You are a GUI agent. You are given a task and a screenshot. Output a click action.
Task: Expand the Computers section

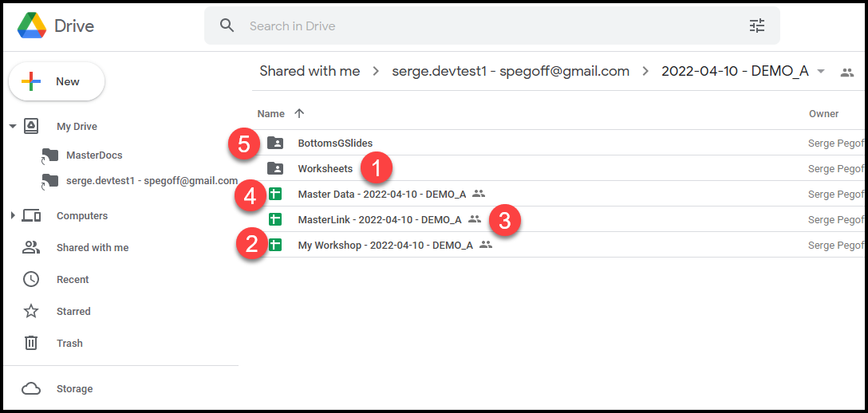point(13,216)
